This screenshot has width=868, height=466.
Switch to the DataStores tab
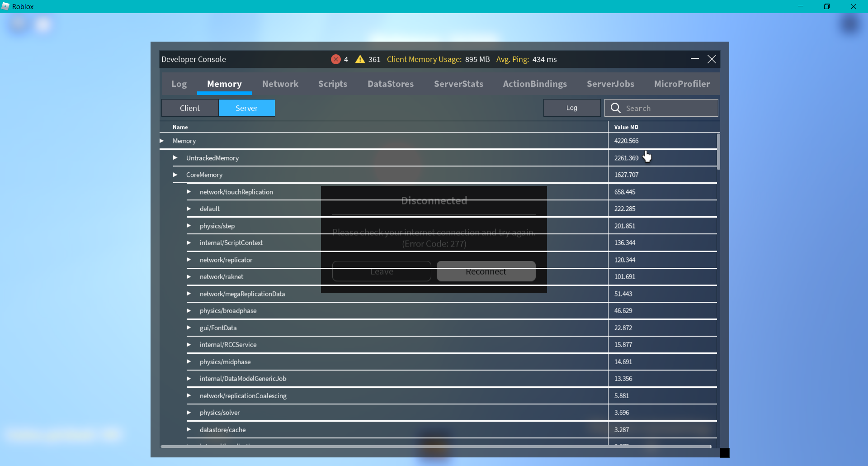391,84
